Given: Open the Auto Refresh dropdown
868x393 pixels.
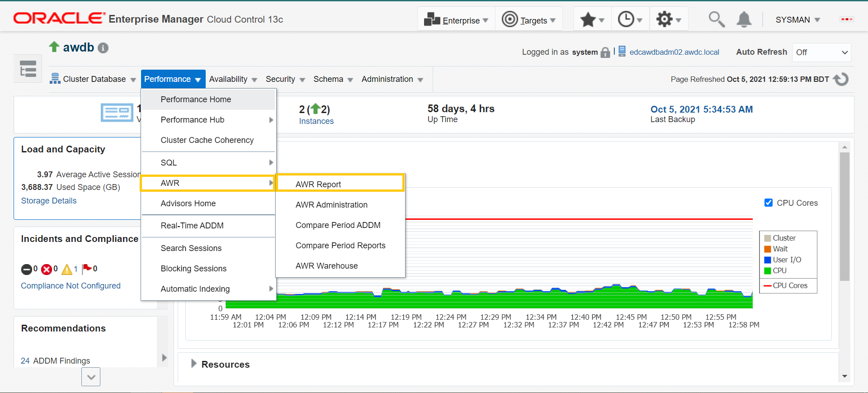Looking at the screenshot, I should pyautogui.click(x=821, y=52).
